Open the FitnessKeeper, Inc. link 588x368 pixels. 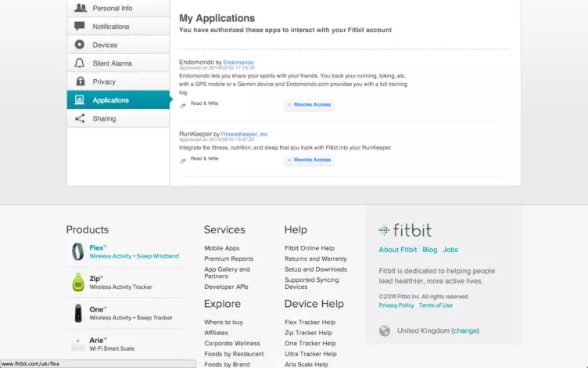[x=245, y=134]
